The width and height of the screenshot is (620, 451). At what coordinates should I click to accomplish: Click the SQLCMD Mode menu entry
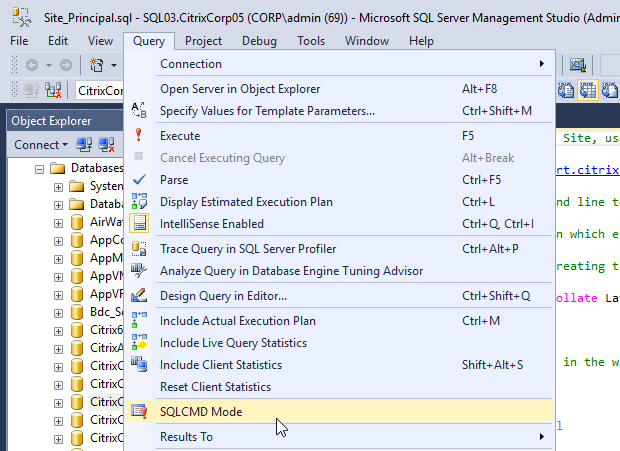339,411
